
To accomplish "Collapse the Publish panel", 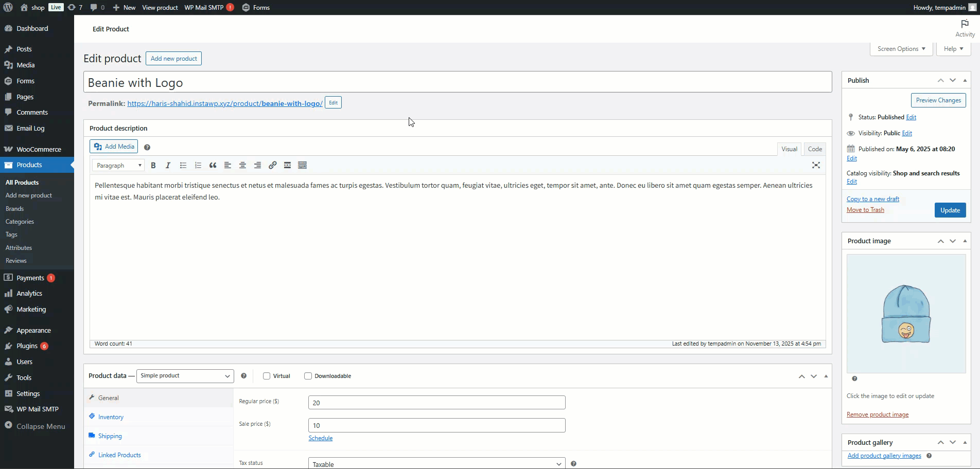I will click(x=965, y=80).
